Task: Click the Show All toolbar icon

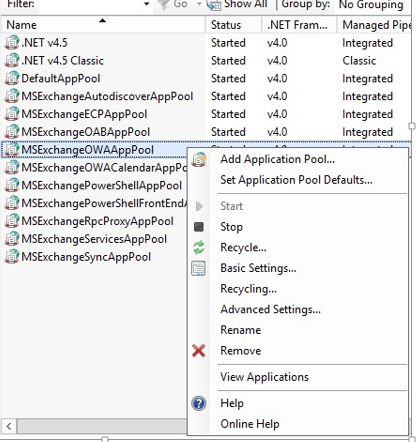Action: [214, 5]
